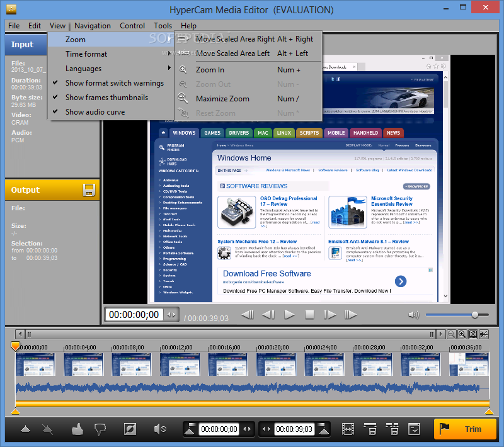Viewport: 504px width, 447px height.
Task: Click the selection end time field
Action: pyautogui.click(x=294, y=429)
